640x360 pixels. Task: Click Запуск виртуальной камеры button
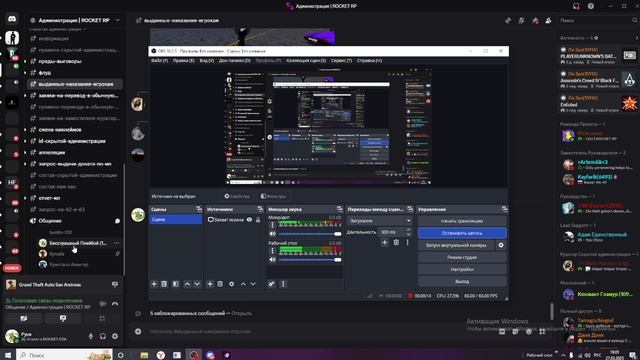click(456, 245)
